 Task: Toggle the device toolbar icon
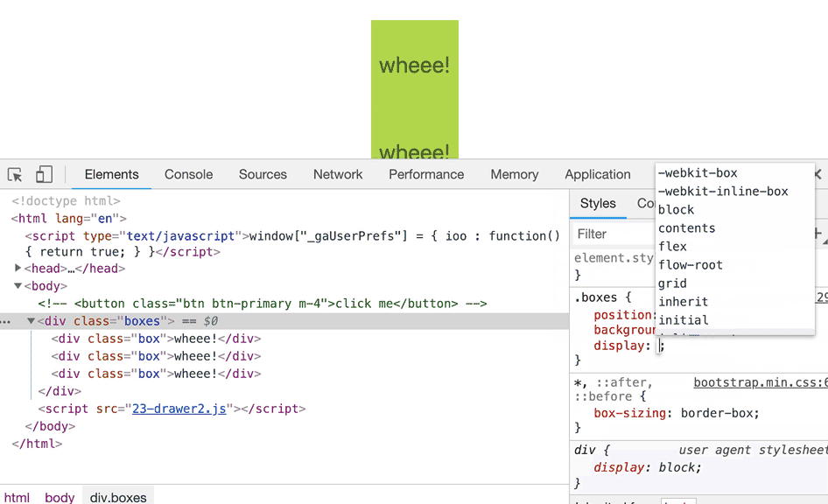coord(44,175)
